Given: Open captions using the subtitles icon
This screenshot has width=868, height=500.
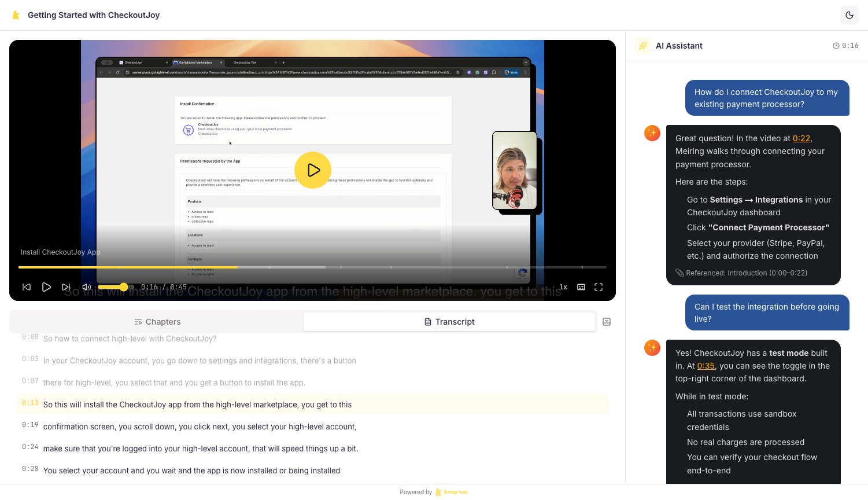Looking at the screenshot, I should (581, 286).
